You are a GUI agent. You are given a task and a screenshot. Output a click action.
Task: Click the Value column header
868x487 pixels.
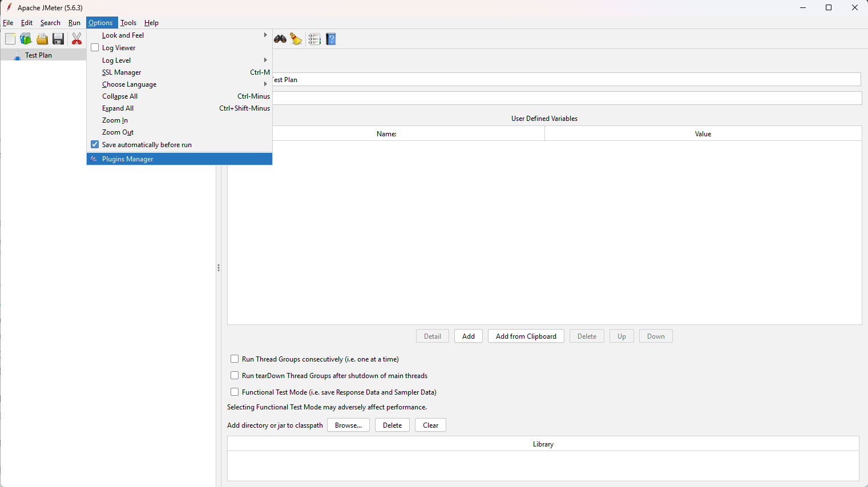point(703,134)
